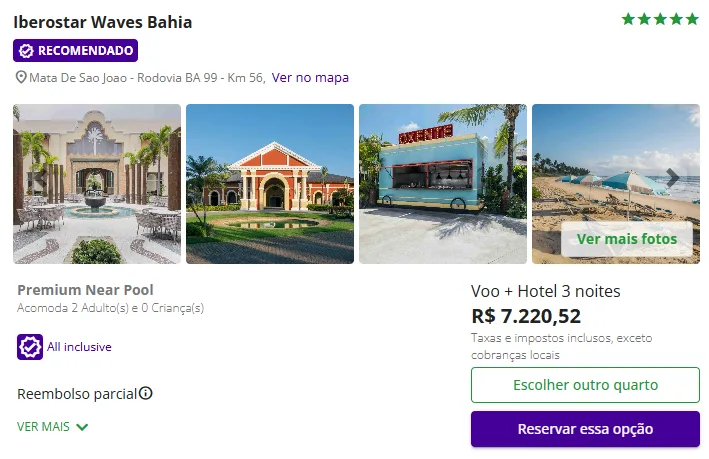Click the Iberostar Waves Bahia title

(103, 22)
